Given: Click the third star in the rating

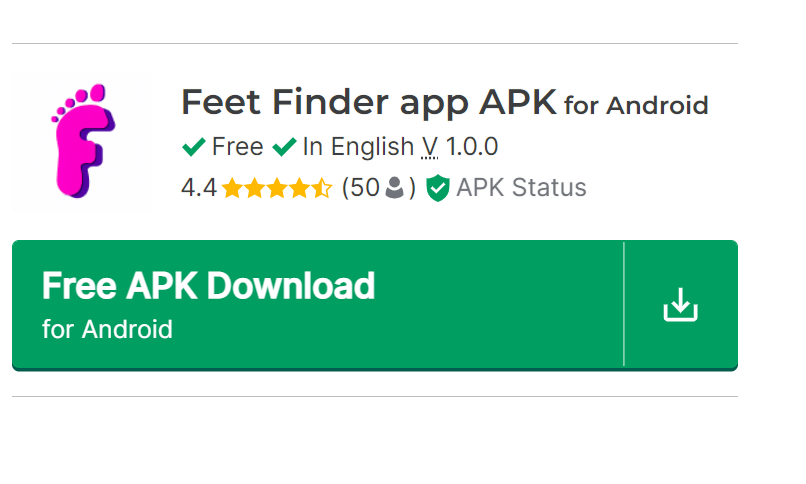Looking at the screenshot, I should 276,188.
